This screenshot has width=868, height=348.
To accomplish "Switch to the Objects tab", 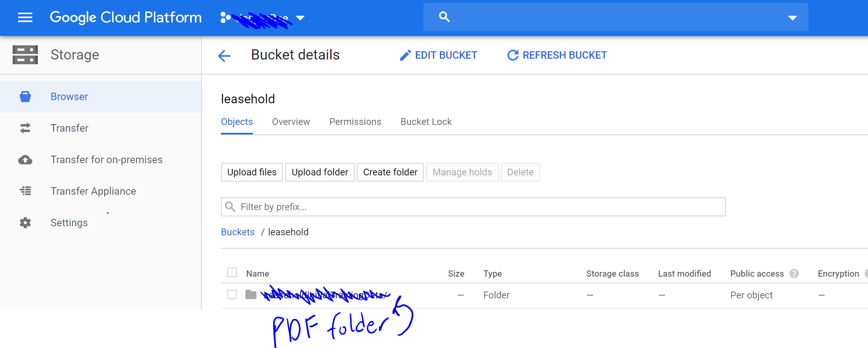I will tap(237, 122).
